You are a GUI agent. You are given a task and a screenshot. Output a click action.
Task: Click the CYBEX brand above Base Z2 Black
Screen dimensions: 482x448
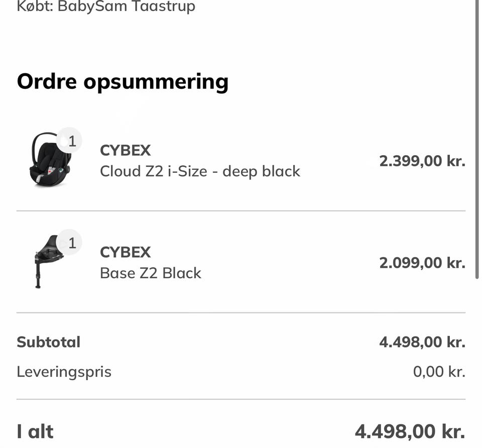[x=125, y=252]
